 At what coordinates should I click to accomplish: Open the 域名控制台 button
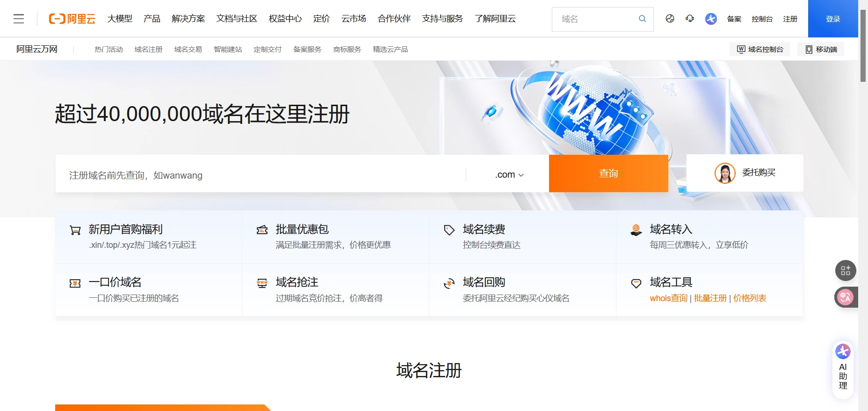point(760,49)
